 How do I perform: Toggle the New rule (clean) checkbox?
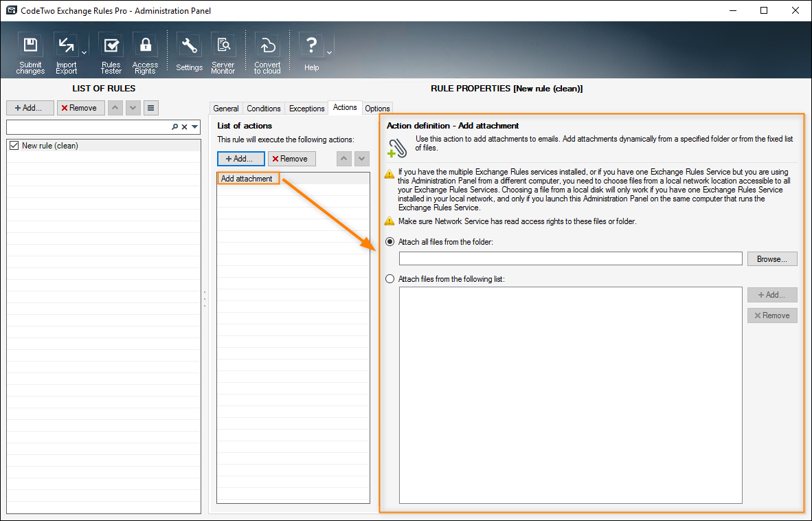(14, 146)
